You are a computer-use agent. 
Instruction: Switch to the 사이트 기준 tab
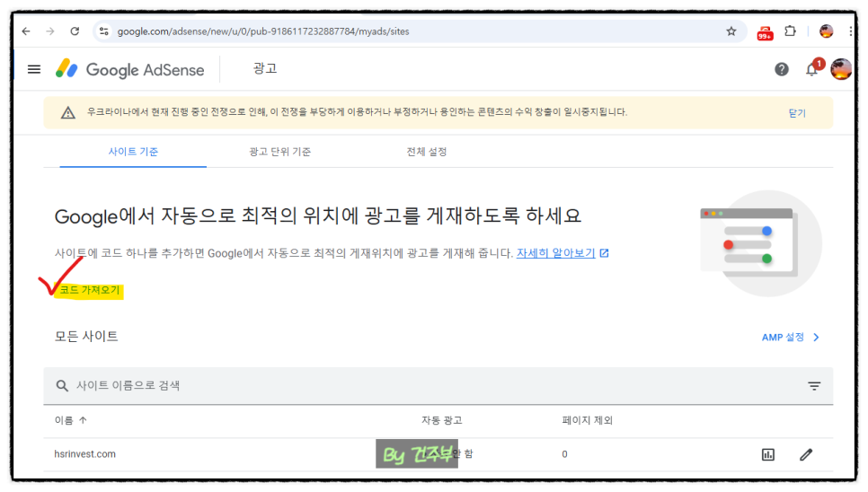point(133,152)
